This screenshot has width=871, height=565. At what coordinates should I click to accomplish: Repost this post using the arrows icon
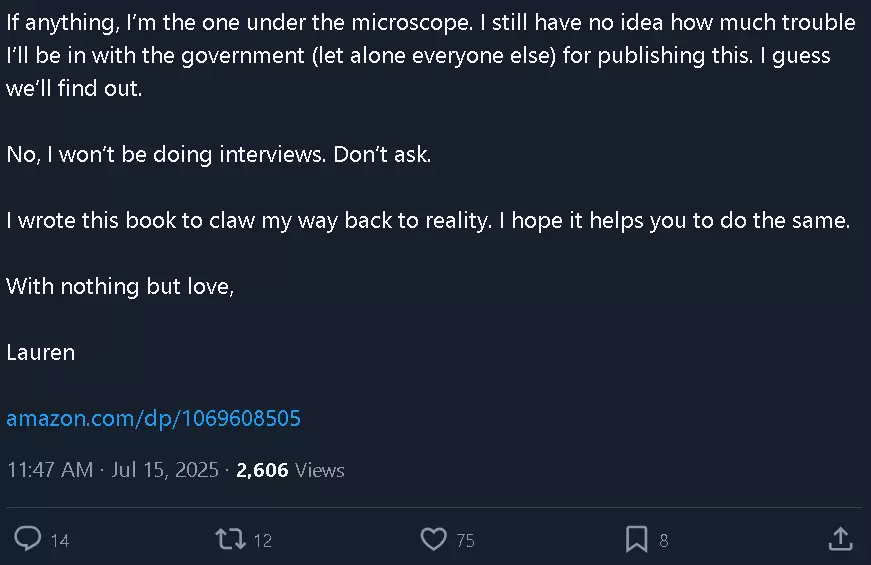click(x=231, y=539)
